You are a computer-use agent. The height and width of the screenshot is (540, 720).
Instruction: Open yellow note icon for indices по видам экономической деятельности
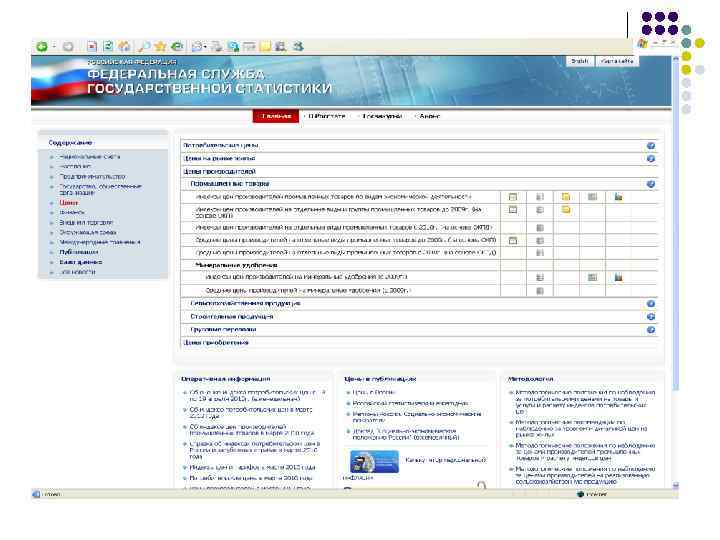(x=566, y=197)
